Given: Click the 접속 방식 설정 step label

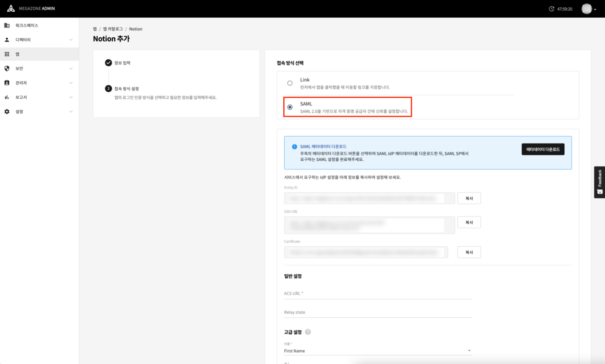Looking at the screenshot, I should click(126, 89).
